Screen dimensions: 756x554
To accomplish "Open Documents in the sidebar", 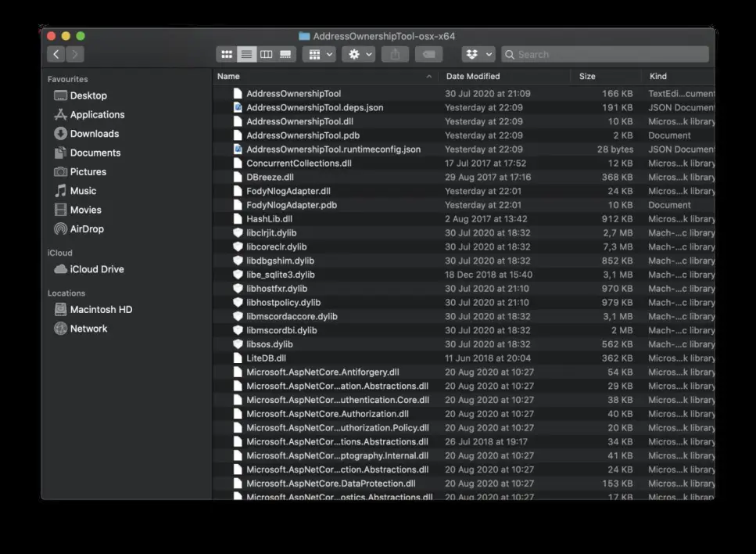I will (x=88, y=153).
